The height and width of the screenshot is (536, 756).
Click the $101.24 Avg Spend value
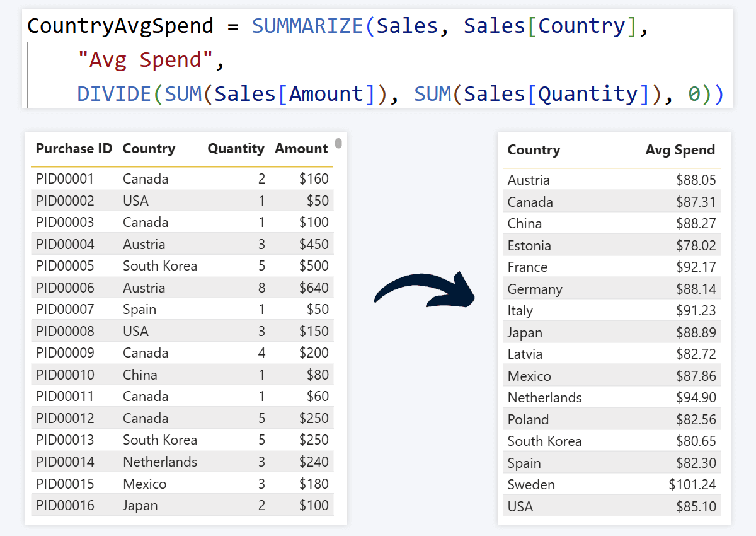click(692, 485)
